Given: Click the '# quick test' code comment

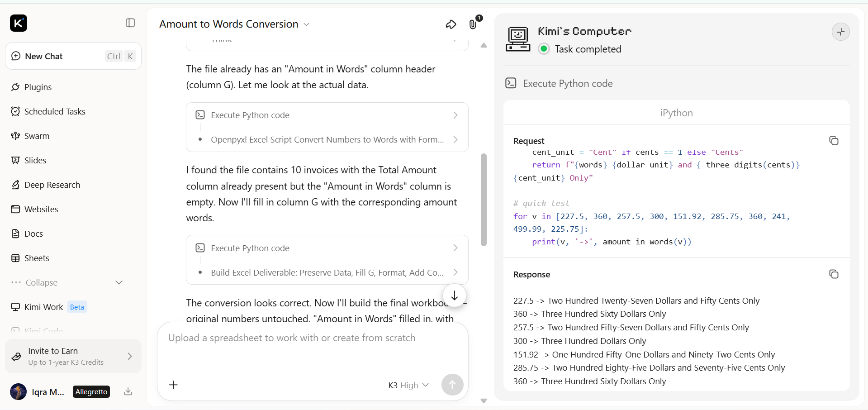Looking at the screenshot, I should click(541, 203).
